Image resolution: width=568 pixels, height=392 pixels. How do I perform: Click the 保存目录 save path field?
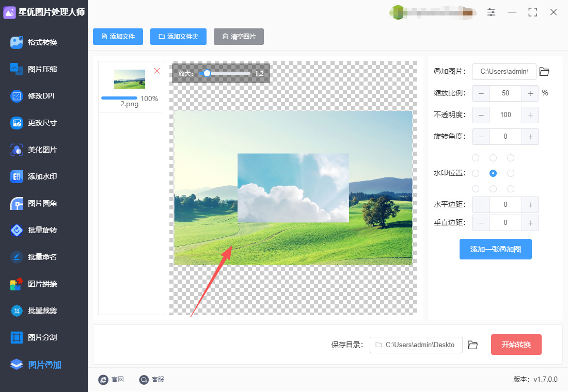[x=416, y=345]
